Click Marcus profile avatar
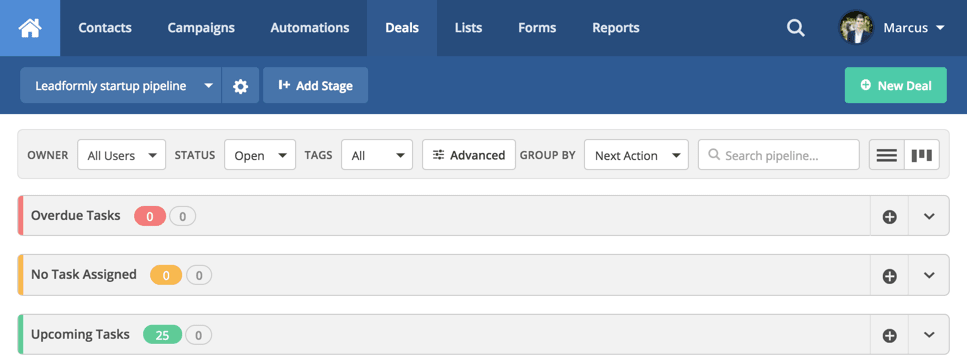967x362 pixels. [x=856, y=28]
